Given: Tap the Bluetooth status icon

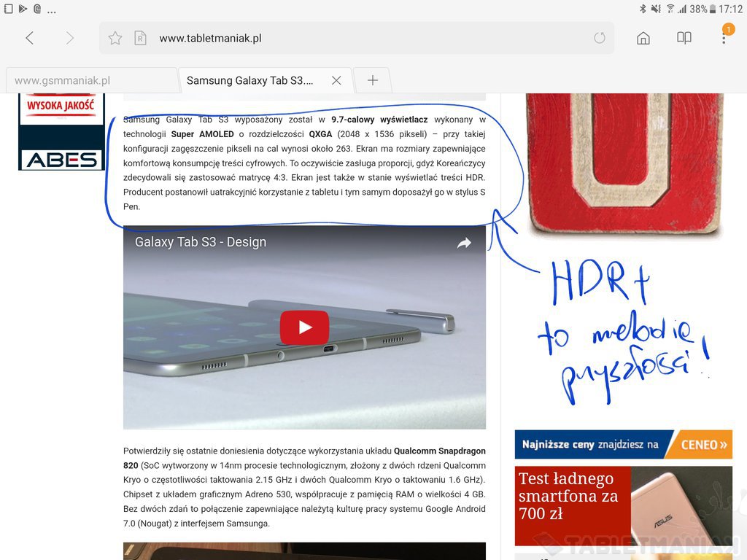Looking at the screenshot, I should pos(643,9).
